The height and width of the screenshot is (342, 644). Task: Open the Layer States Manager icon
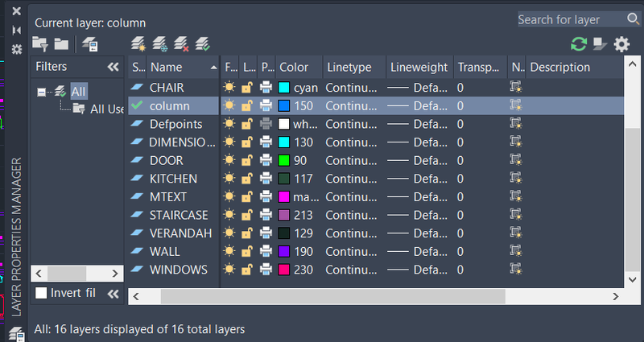(90, 44)
